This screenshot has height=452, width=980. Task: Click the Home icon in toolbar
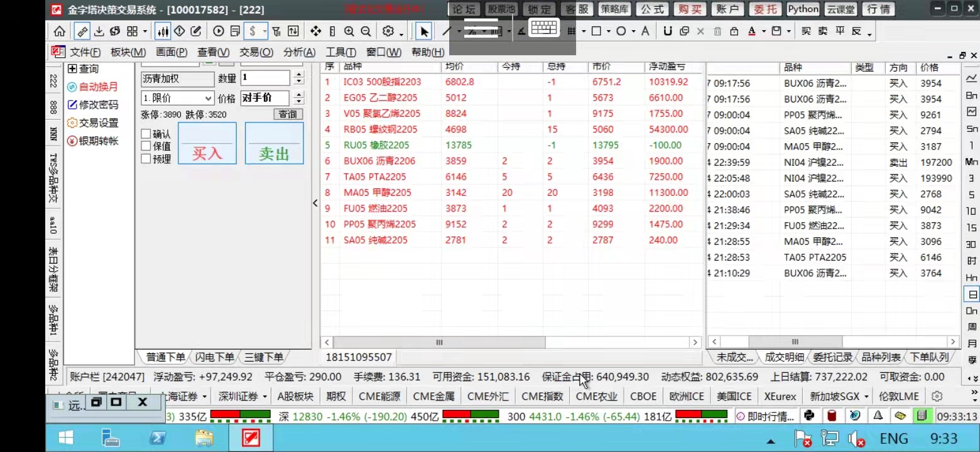click(60, 31)
